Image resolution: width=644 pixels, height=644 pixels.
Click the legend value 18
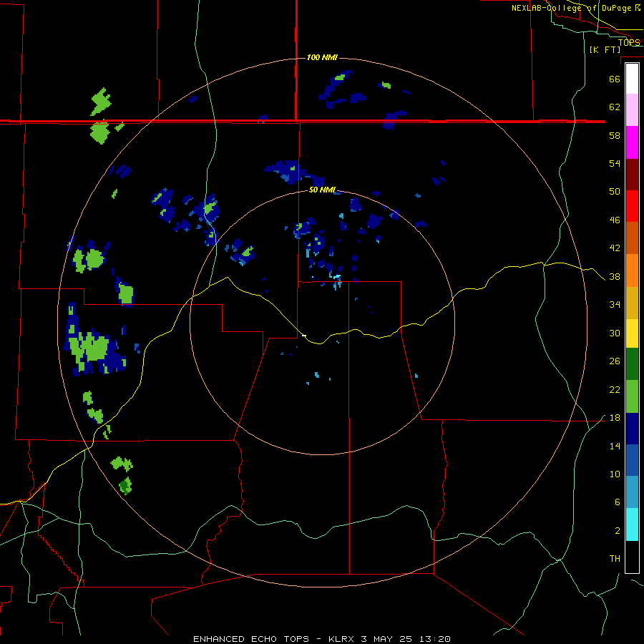(x=615, y=418)
